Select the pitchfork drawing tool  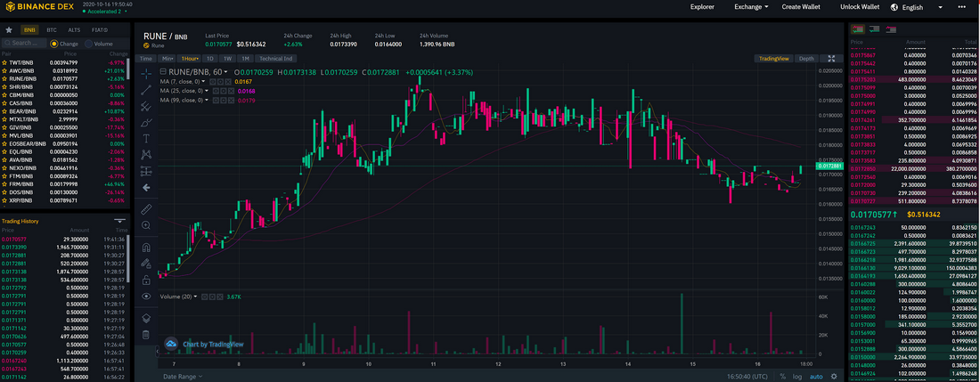pyautogui.click(x=146, y=106)
